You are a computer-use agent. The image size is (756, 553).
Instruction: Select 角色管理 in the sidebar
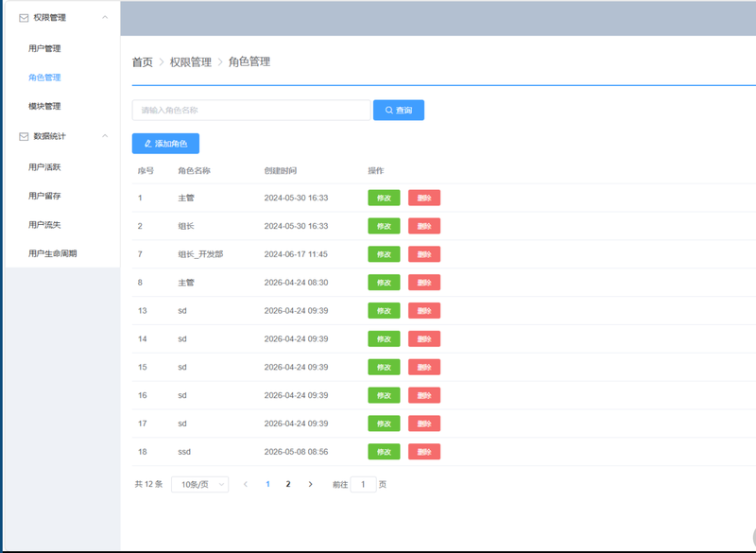[x=44, y=78]
